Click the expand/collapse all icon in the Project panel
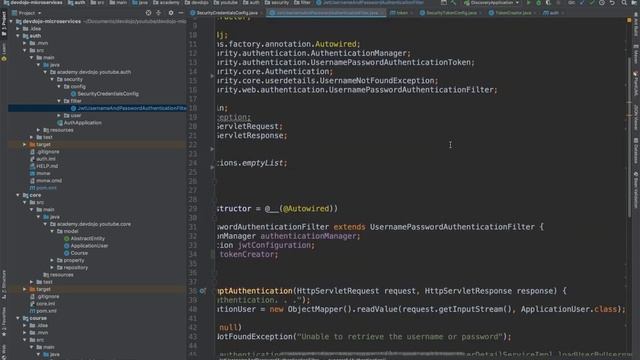The width and height of the screenshot is (640, 360). click(x=159, y=13)
